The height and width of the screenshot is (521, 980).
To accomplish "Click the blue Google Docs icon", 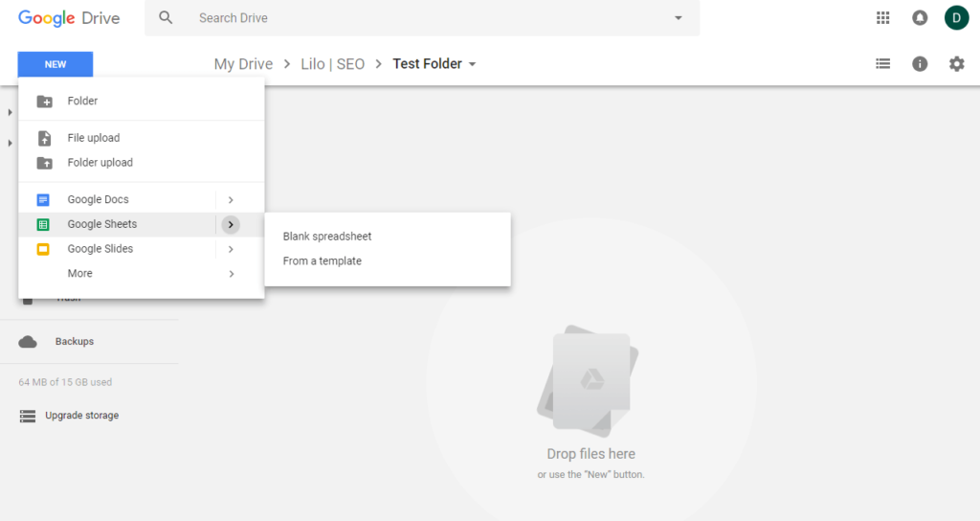I will pos(43,200).
